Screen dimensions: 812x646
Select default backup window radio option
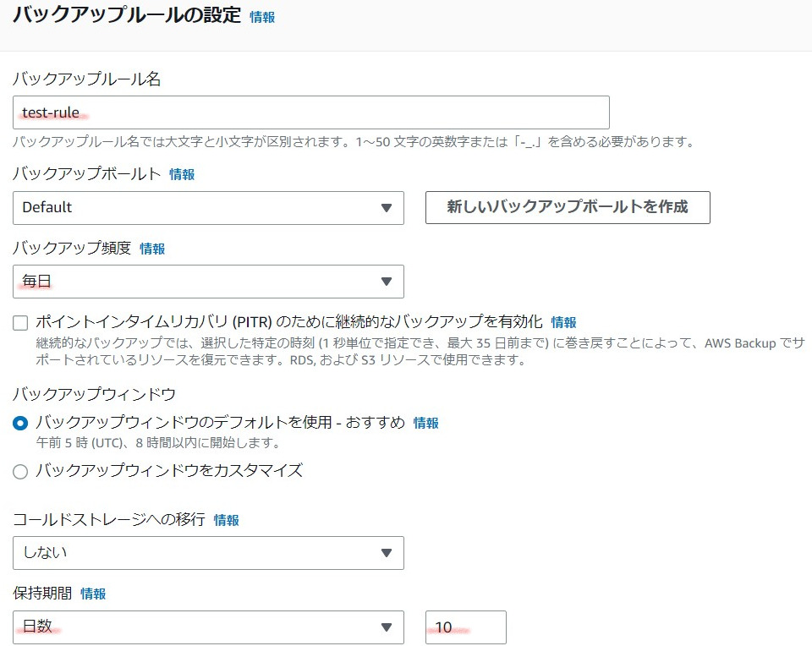point(20,424)
